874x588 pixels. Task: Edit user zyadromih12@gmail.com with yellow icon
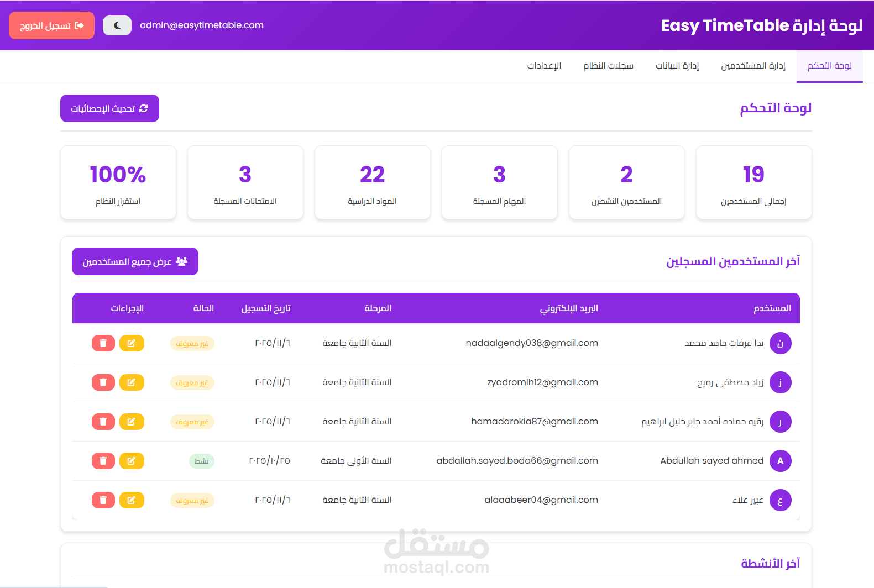[x=132, y=382]
